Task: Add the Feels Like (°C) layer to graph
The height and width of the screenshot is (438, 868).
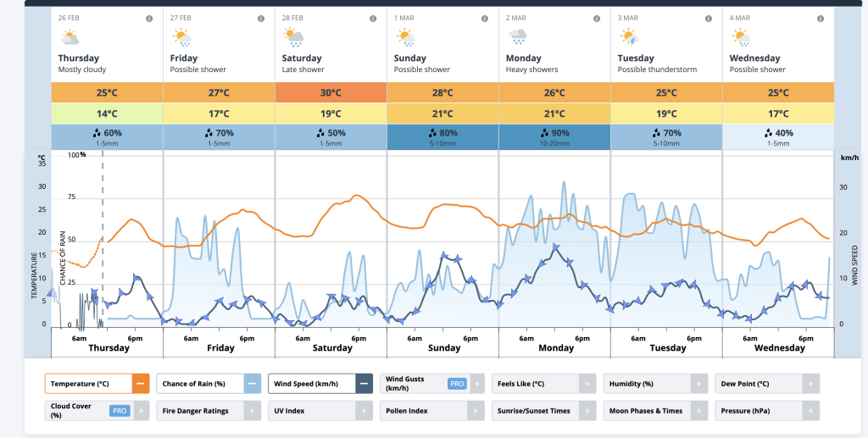Action: coord(587,384)
